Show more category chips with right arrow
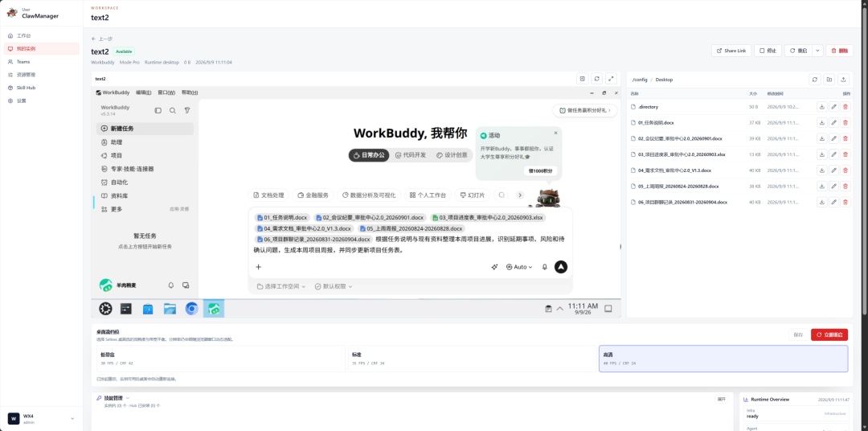Screen dimensions: 868x431 520,195
